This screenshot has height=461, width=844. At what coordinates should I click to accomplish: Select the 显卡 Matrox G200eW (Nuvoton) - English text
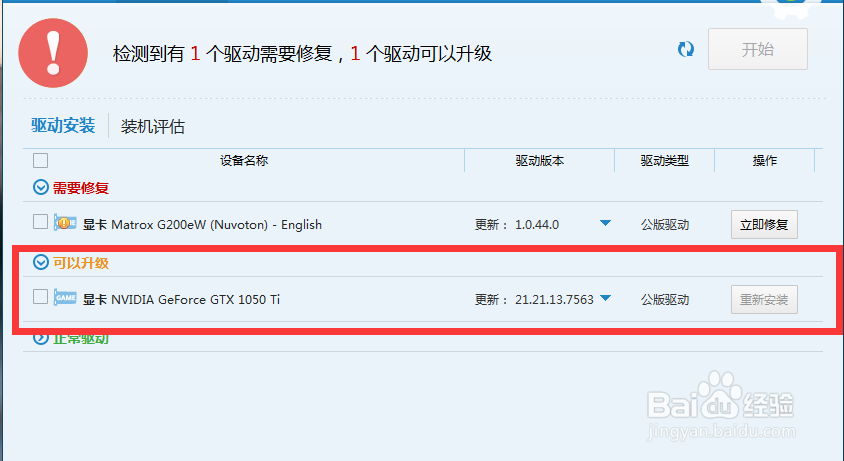pos(202,225)
